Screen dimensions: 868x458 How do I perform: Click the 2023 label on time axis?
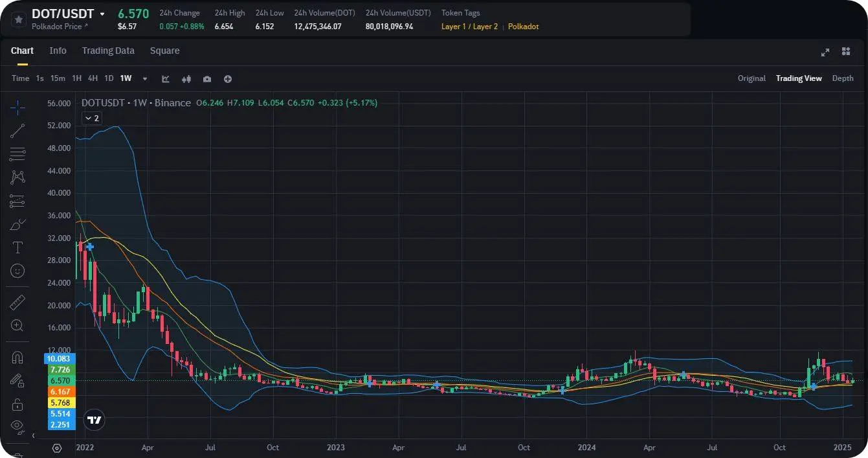click(x=335, y=448)
